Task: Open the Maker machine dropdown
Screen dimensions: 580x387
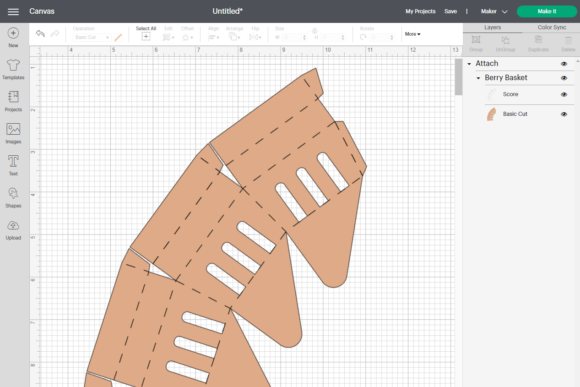Action: (494, 11)
